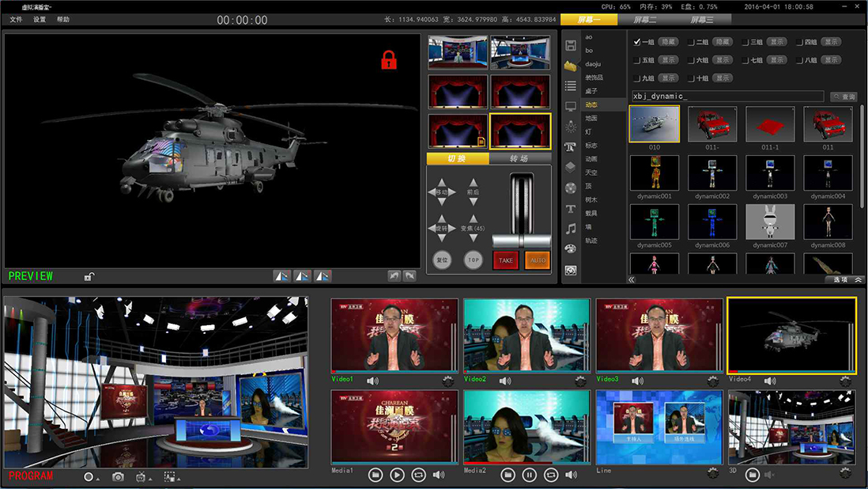868x489 pixels.
Task: Click the 隐藏 button next to 一组
Action: coord(668,42)
